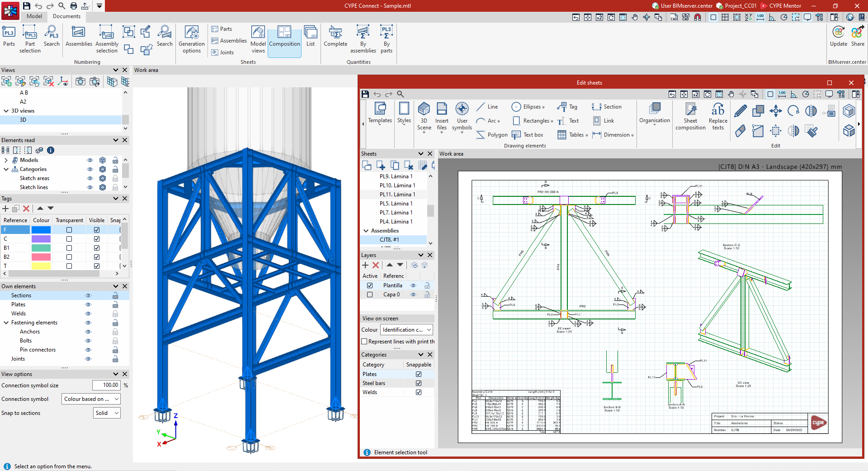Viewport: 868px width, 471px height.
Task: Open the Connection symbol dropdown
Action: pyautogui.click(x=91, y=399)
